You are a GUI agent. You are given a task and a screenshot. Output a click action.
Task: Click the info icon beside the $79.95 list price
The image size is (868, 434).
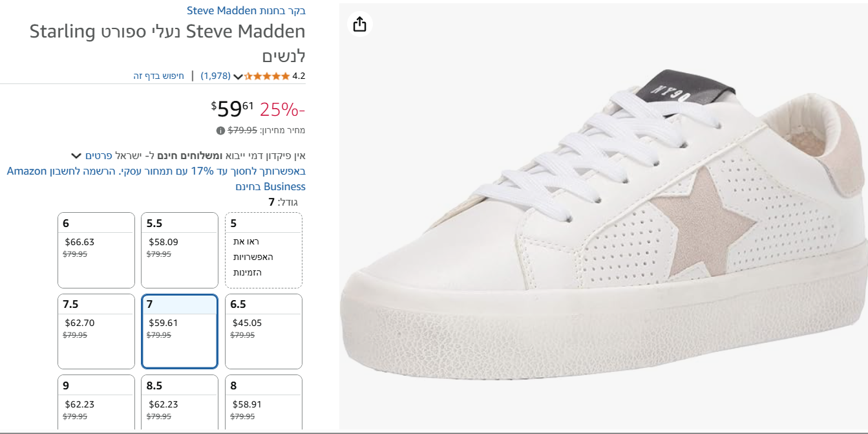tap(220, 131)
